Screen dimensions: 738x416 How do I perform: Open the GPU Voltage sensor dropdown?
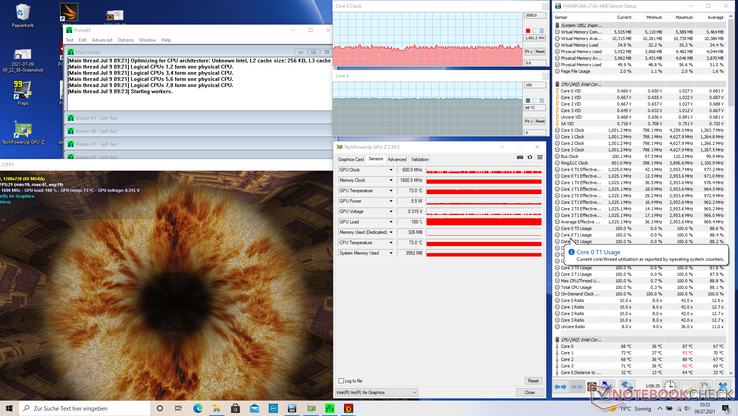pyautogui.click(x=391, y=211)
